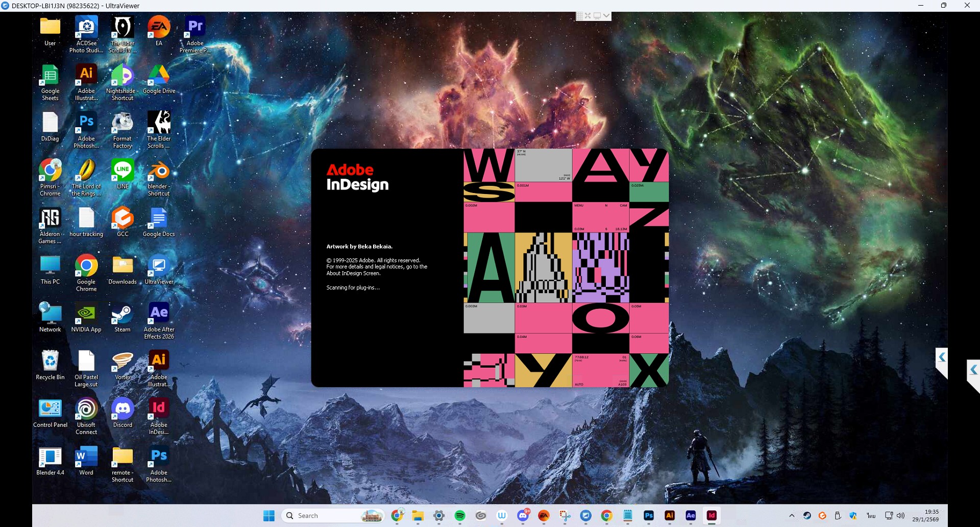The height and width of the screenshot is (527, 980).
Task: Open the volume control in the tray
Action: tap(901, 516)
